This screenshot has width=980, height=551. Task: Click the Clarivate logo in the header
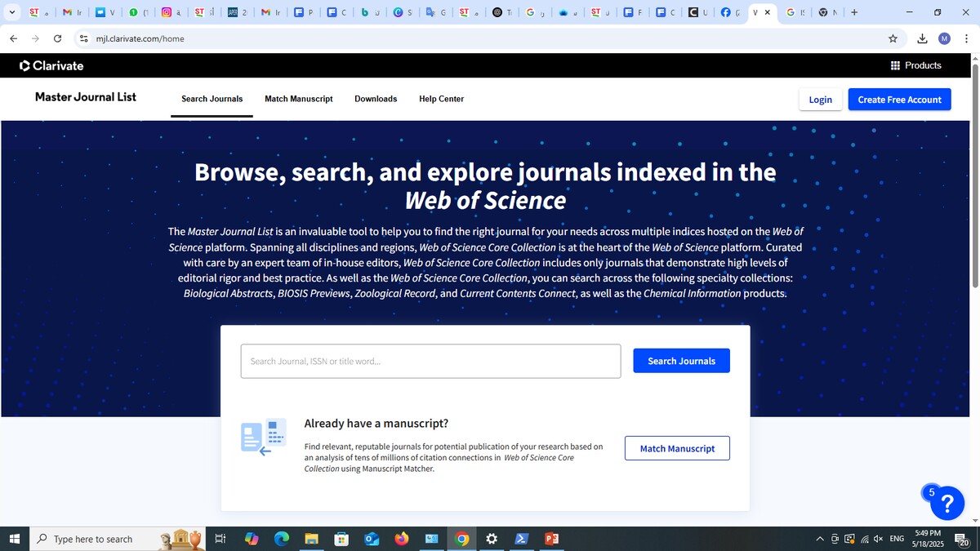click(x=51, y=65)
